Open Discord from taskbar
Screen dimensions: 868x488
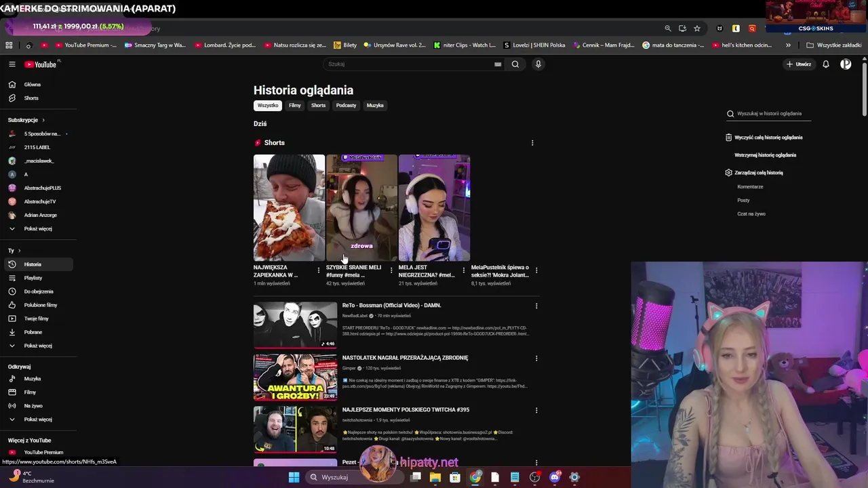coord(555,477)
